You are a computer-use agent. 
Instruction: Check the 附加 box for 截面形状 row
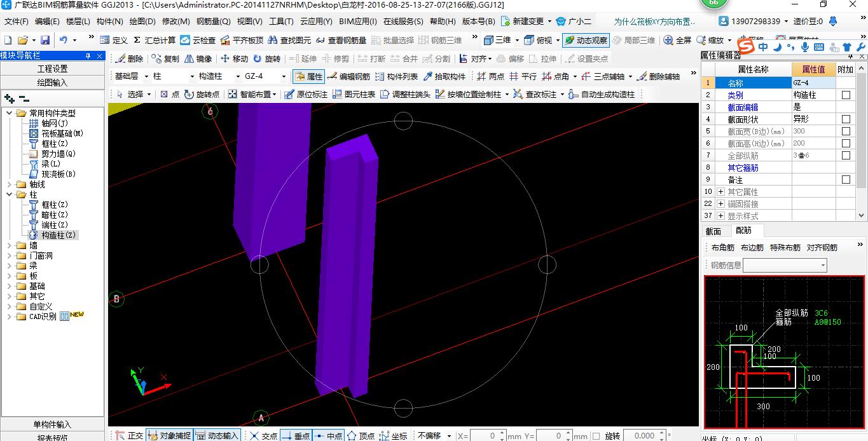point(846,119)
